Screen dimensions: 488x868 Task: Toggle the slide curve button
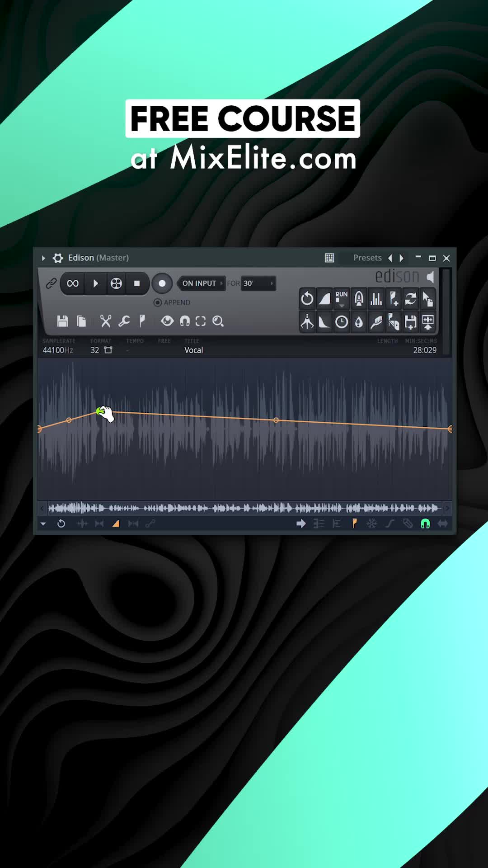(x=389, y=524)
